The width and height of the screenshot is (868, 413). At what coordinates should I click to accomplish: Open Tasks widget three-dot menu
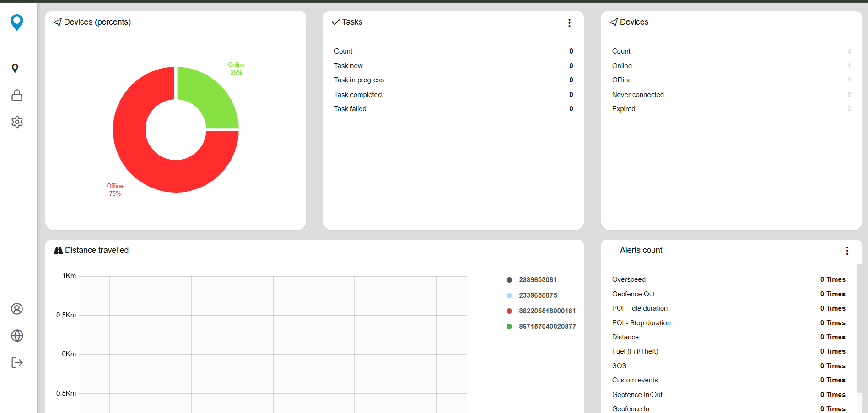point(569,23)
